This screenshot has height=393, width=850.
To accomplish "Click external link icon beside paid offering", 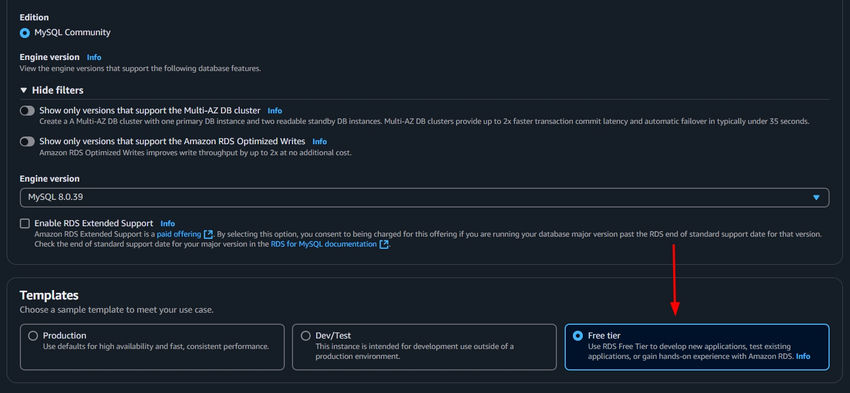I will coord(208,234).
